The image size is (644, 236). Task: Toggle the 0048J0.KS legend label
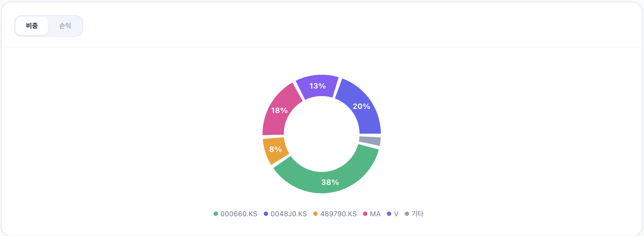point(288,214)
